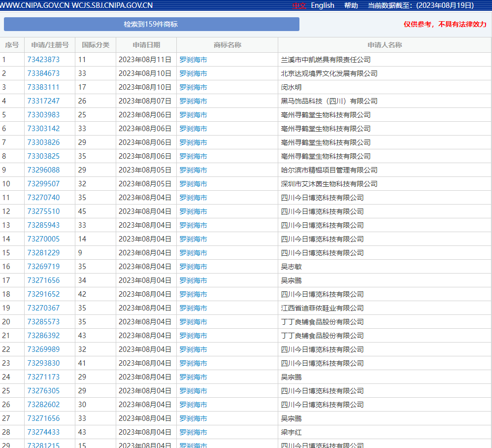The height and width of the screenshot is (448, 492).
Task: Open registration number 73383111
Action: (43, 87)
